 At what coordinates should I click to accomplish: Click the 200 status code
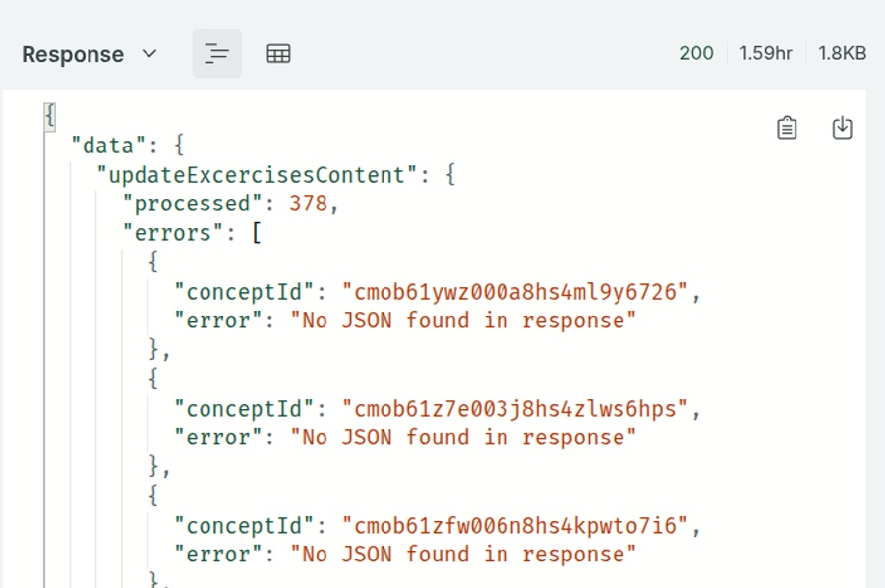(696, 53)
